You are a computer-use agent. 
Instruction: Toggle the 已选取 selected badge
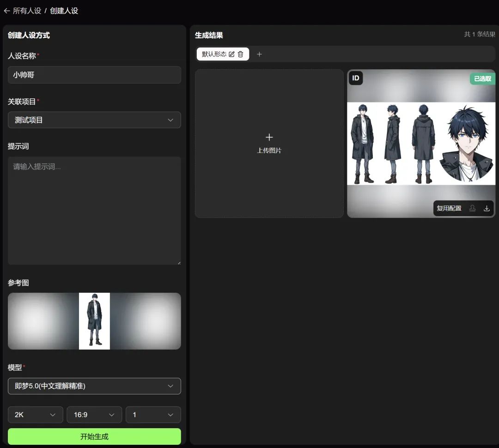(482, 79)
